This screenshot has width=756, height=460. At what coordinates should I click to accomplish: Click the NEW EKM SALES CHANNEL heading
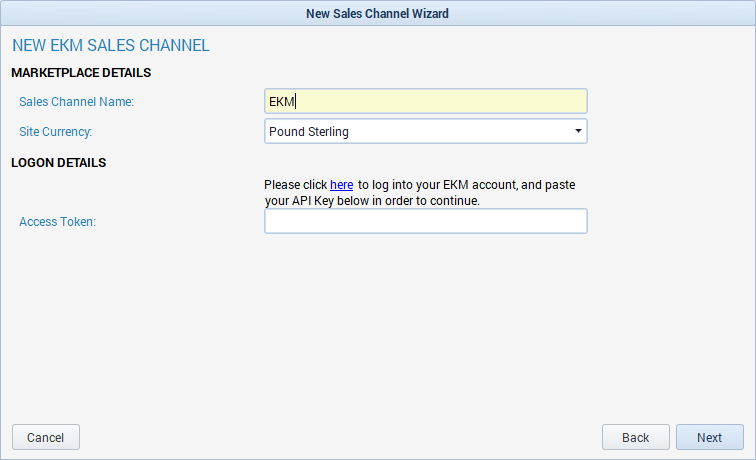(111, 45)
